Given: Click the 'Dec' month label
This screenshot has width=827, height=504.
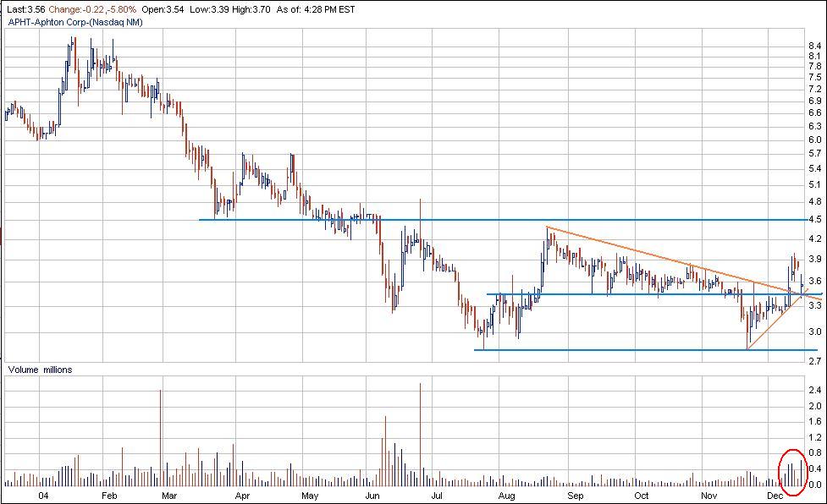Looking at the screenshot, I should pyautogui.click(x=775, y=496).
